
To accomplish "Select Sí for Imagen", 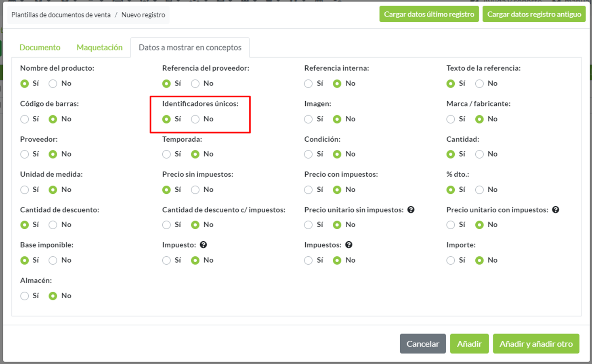I will coord(309,119).
